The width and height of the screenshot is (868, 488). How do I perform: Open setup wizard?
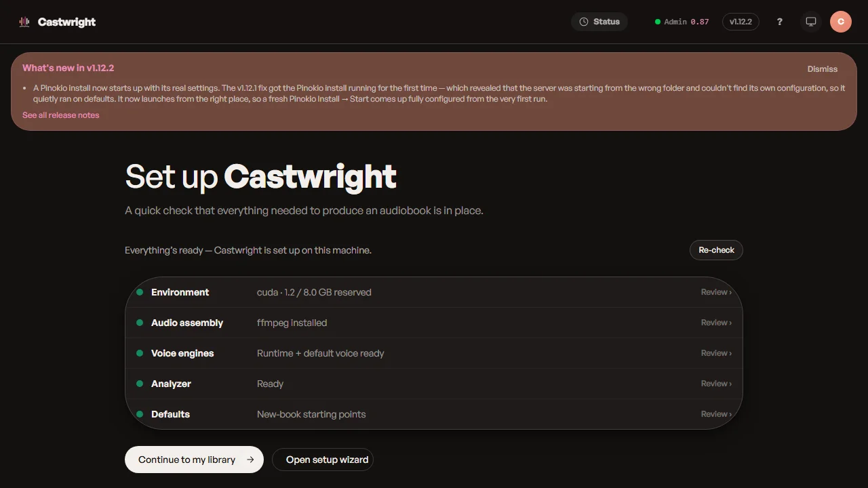323,460
